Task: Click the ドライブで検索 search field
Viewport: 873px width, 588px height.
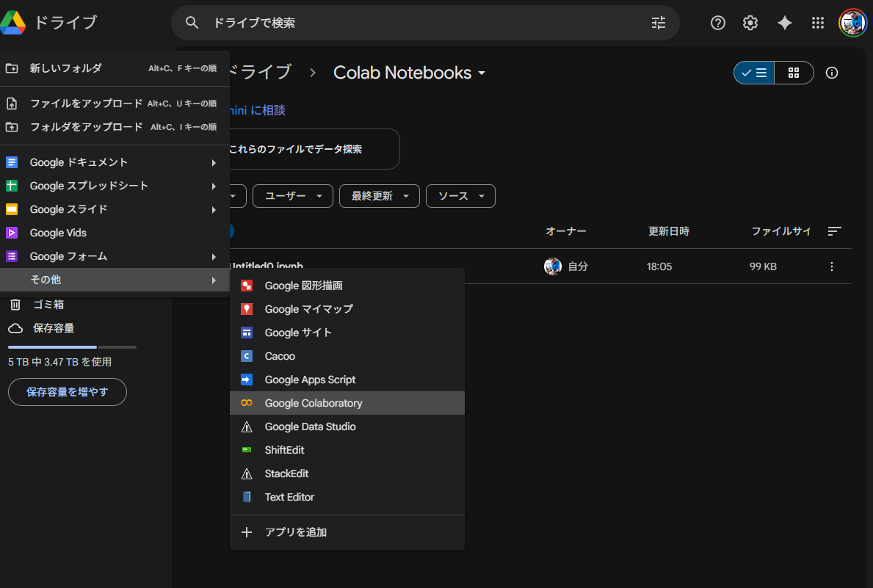Action: [419, 23]
